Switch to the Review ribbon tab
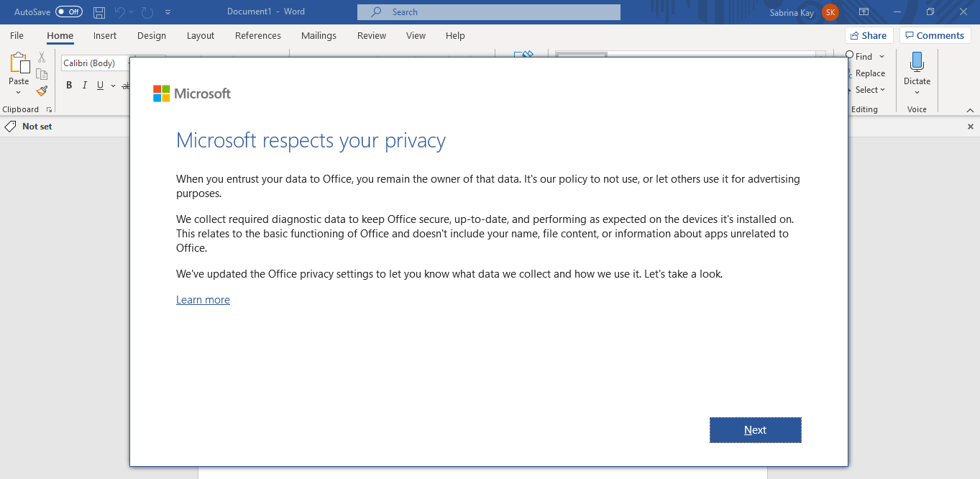980x479 pixels. [371, 35]
